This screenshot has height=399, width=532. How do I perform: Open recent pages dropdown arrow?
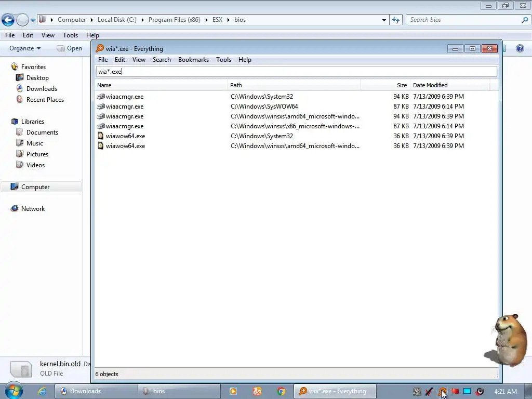[33, 20]
